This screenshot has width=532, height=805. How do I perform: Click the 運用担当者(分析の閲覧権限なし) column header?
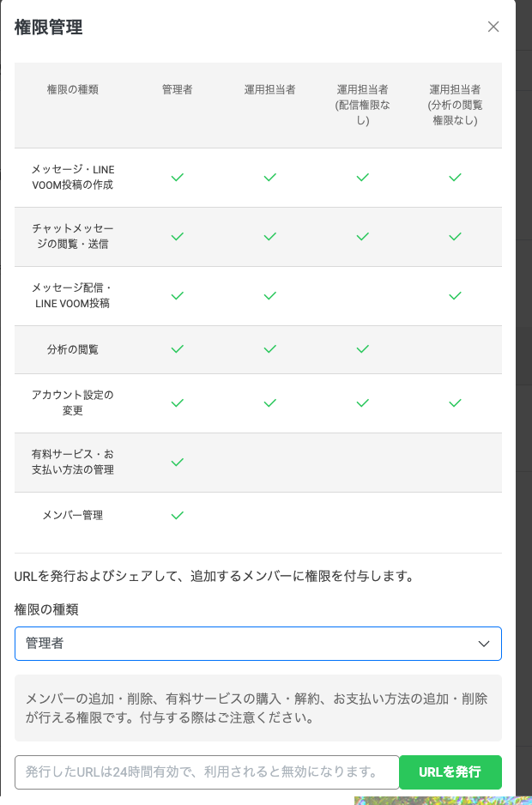point(455,105)
